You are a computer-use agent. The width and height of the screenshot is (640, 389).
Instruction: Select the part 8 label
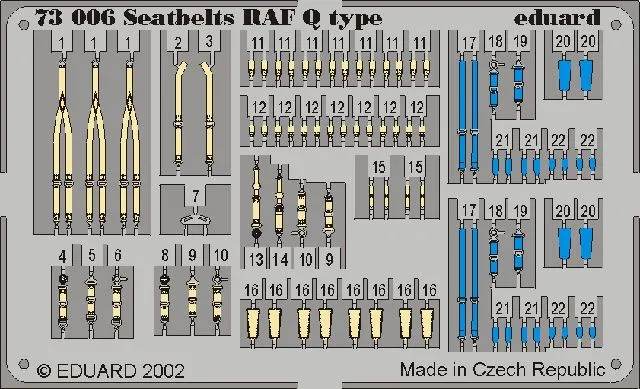click(x=164, y=256)
